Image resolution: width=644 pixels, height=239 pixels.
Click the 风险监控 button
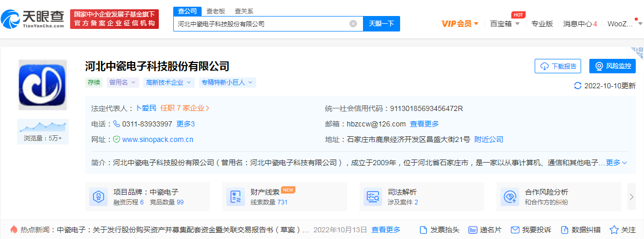613,66
